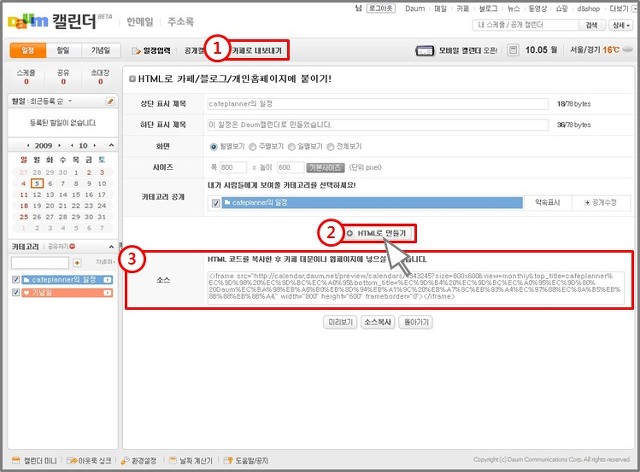Go to previous month arrow beside 10
This screenshot has width=640, height=472.
[x=72, y=145]
